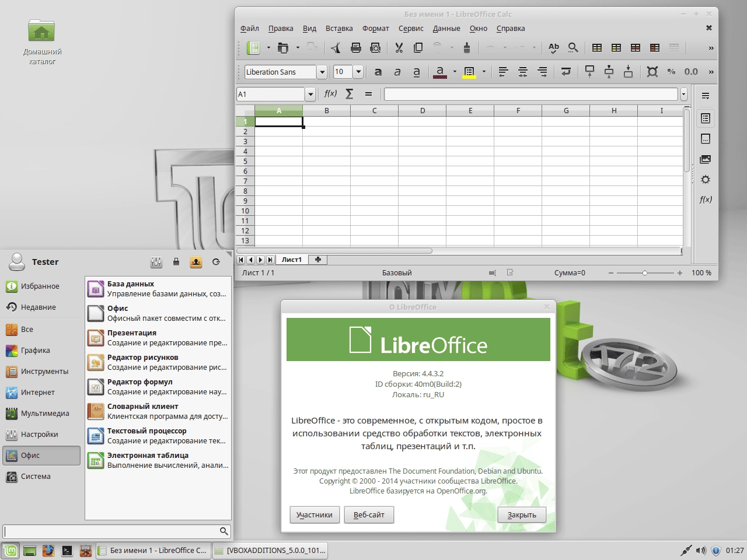Click the zoom slider handle in Calc
The width and height of the screenshot is (747, 560).
[x=645, y=273]
